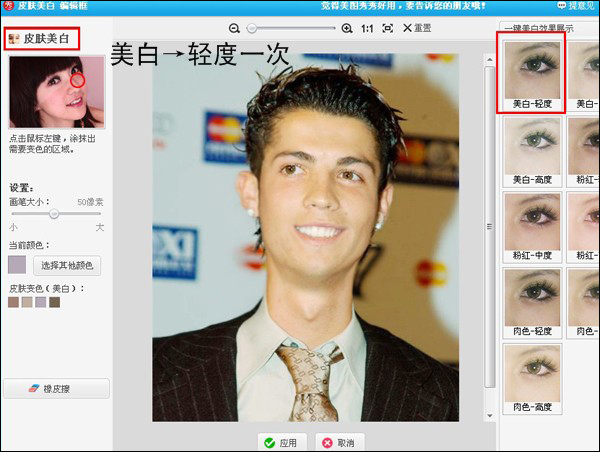This screenshot has width=600, height=452.
Task: Click 取消 to cancel editing
Action: tap(338, 442)
